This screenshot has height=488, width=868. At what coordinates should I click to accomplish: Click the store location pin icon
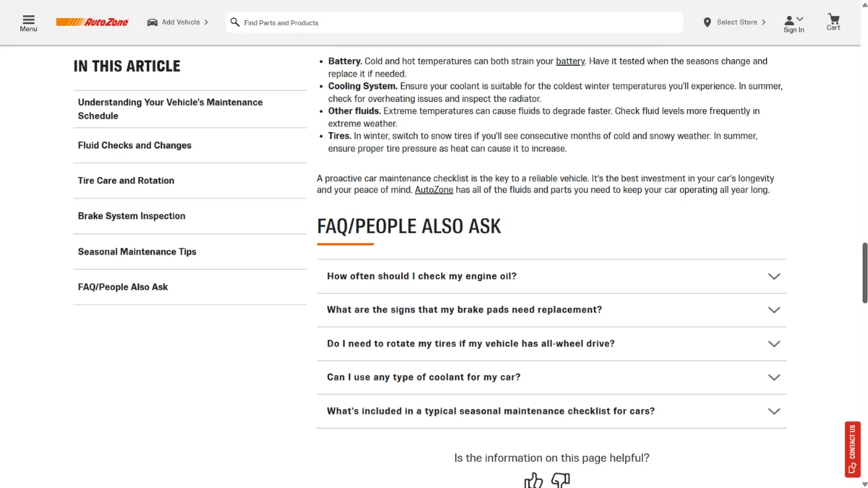pyautogui.click(x=707, y=22)
